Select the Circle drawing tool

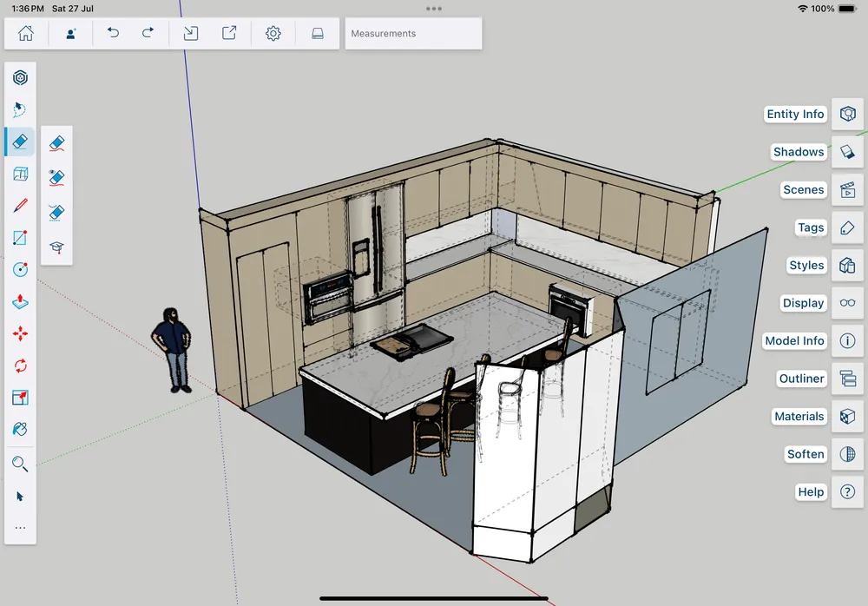(x=20, y=269)
